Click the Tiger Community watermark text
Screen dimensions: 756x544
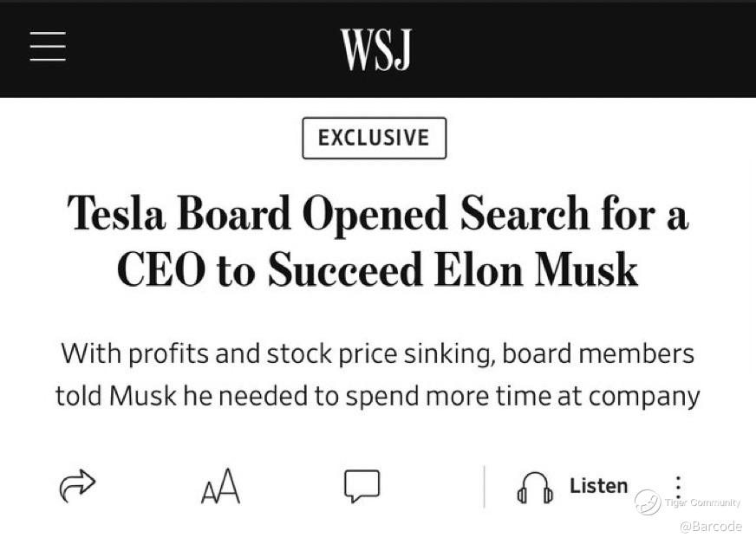click(702, 502)
